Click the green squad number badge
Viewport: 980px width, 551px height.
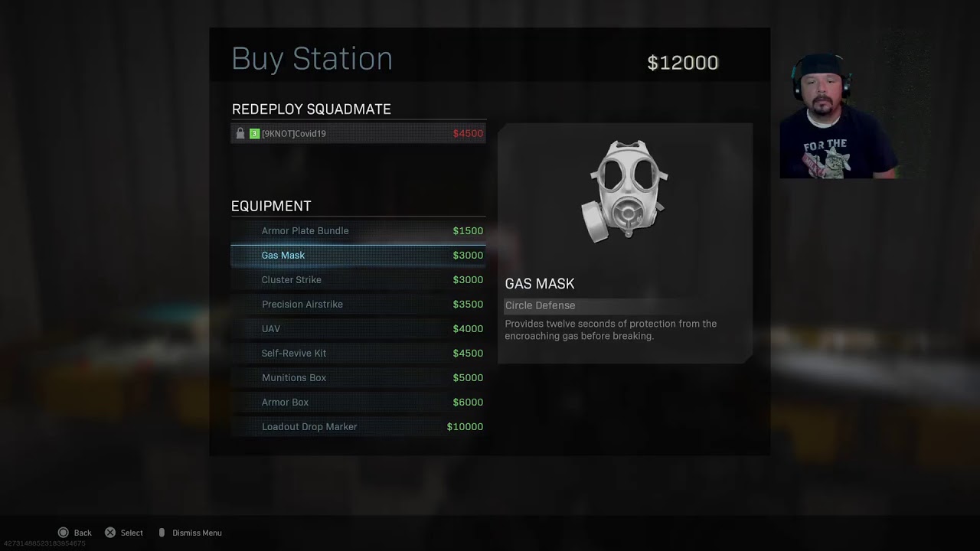(x=254, y=133)
